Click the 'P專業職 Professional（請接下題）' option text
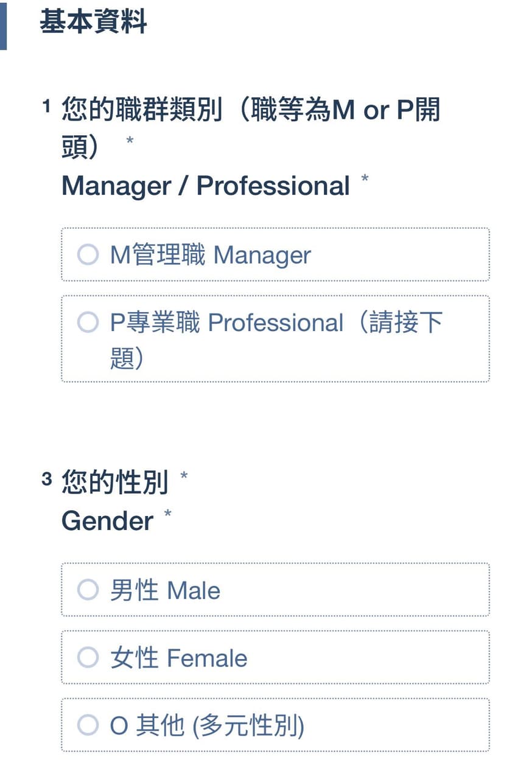 276,340
